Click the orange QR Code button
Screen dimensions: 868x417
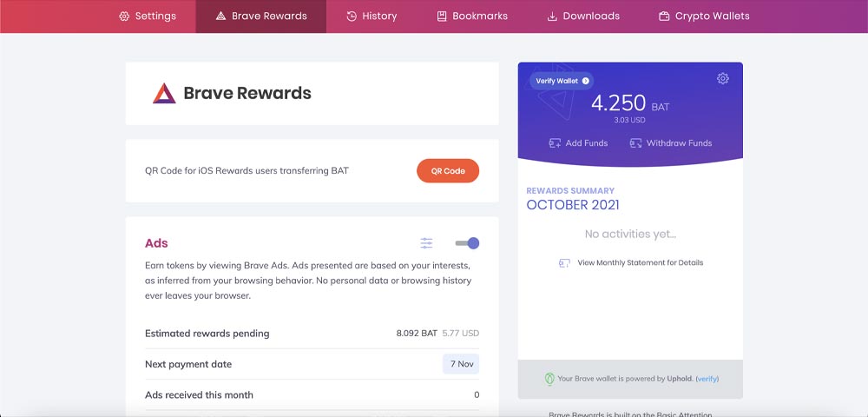(448, 170)
